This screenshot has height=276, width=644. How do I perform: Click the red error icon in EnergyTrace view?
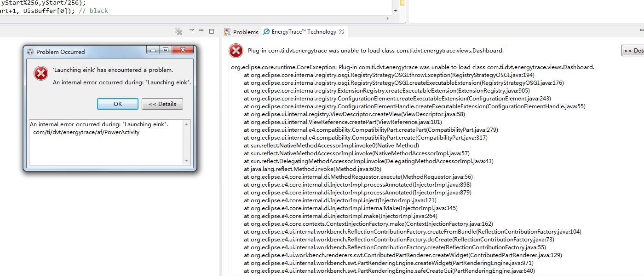[236, 51]
